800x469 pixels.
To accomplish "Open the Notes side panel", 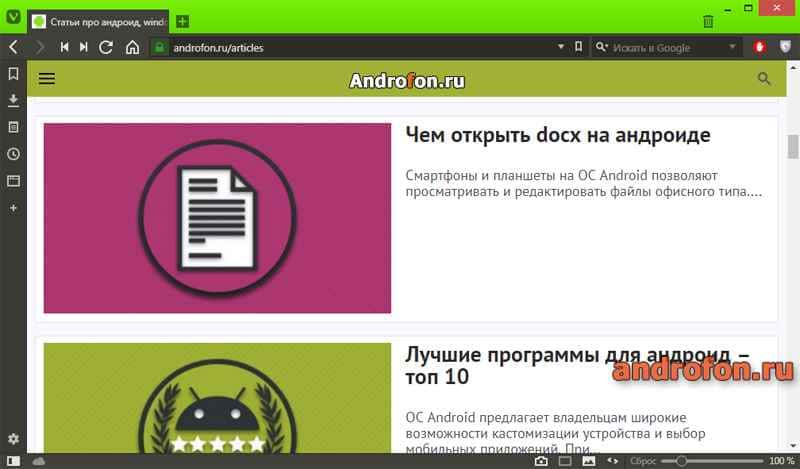I will pos(13,127).
